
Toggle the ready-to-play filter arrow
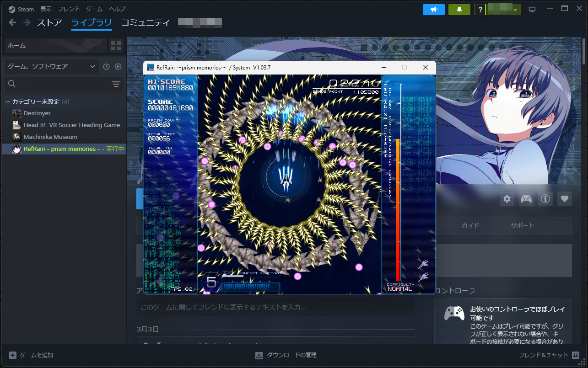click(x=118, y=66)
